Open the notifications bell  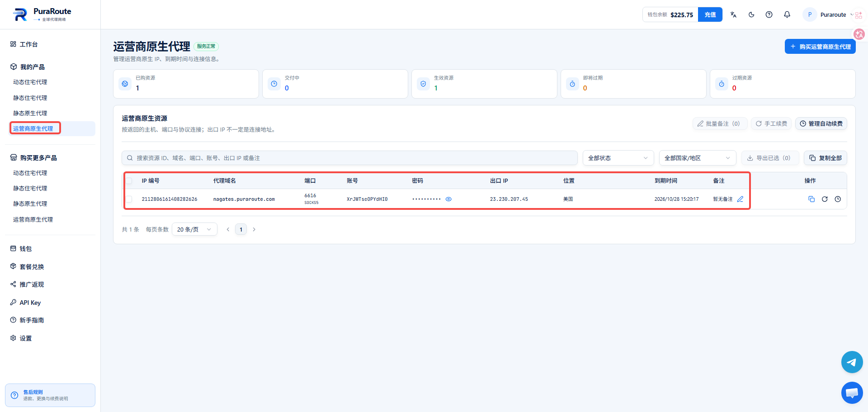[x=787, y=14]
